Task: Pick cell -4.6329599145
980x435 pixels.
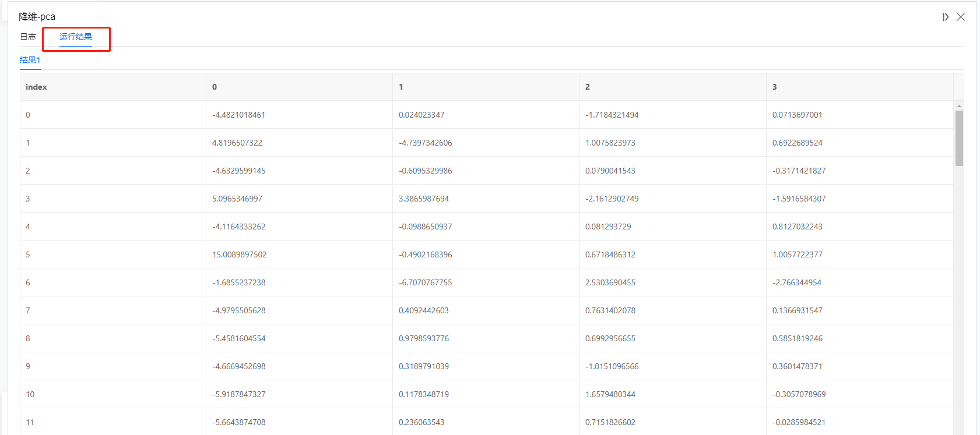Action: point(239,171)
